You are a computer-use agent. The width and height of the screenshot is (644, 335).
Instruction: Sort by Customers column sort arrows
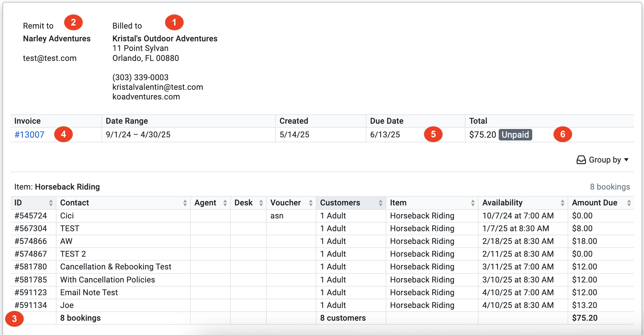point(381,203)
